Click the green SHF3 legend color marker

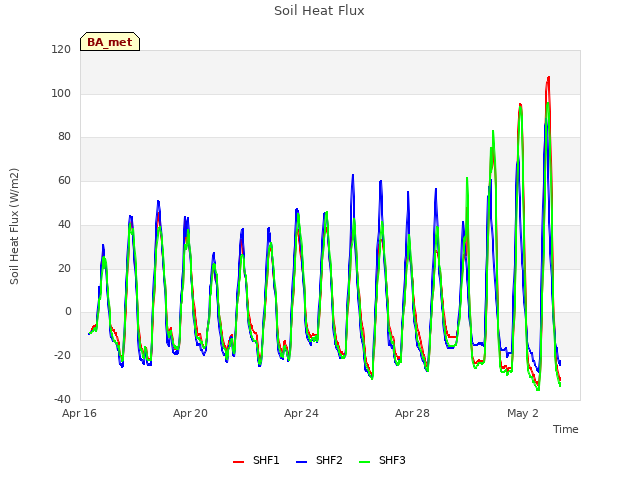364,462
